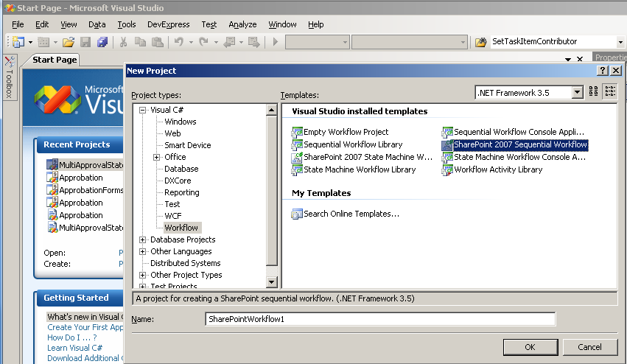Click the Start Debugging play icon

[x=275, y=41]
